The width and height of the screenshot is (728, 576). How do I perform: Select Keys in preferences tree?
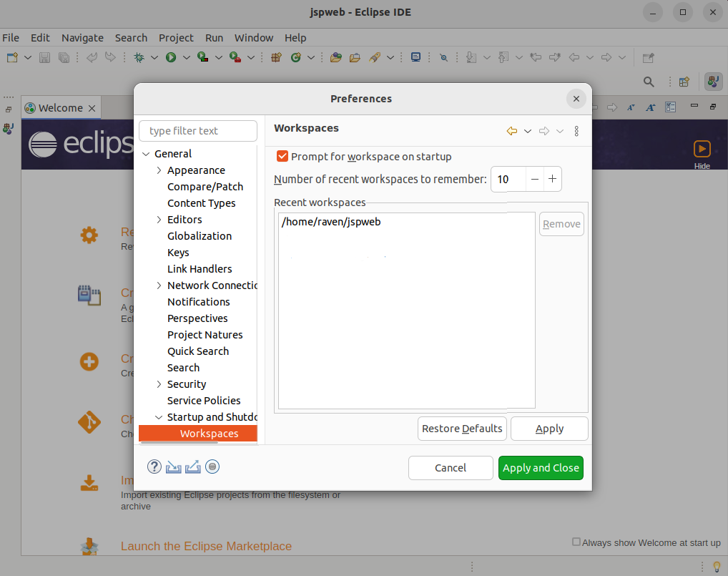pyautogui.click(x=178, y=253)
